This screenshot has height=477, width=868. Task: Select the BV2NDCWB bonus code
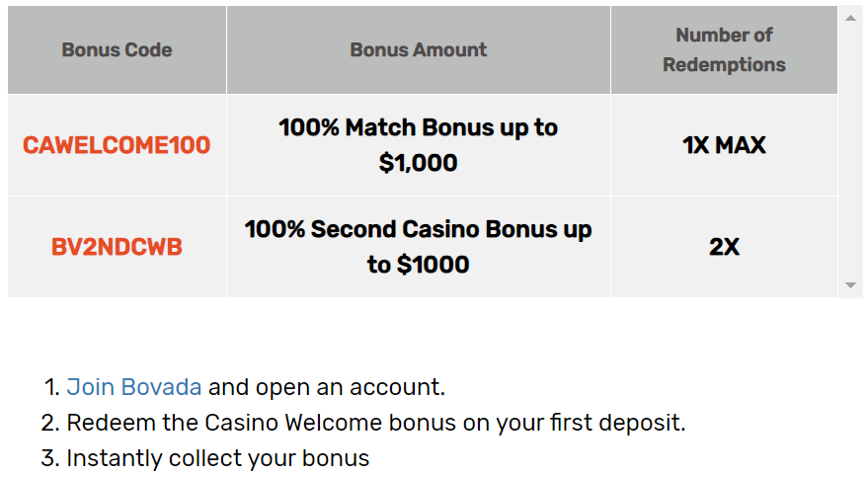point(117,247)
